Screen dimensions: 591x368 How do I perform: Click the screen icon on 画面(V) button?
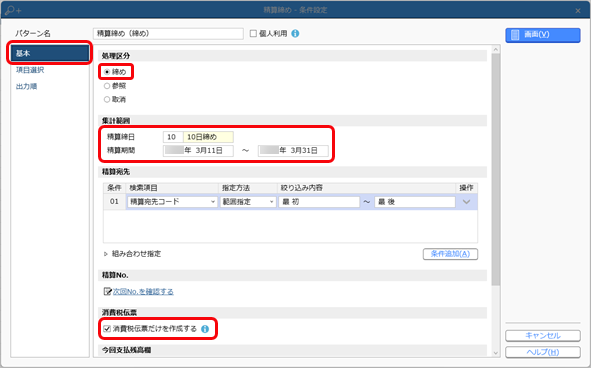pyautogui.click(x=515, y=35)
